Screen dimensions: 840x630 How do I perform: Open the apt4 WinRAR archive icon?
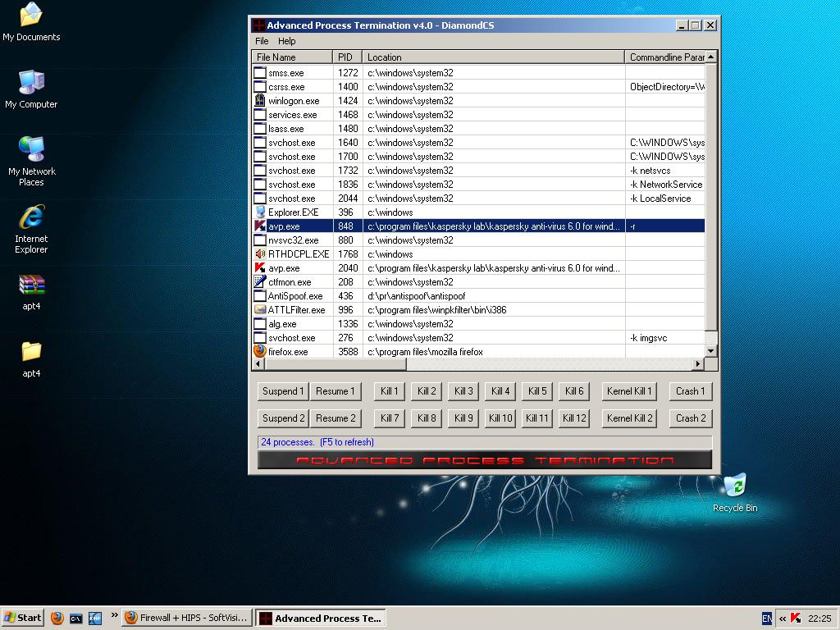(31, 286)
